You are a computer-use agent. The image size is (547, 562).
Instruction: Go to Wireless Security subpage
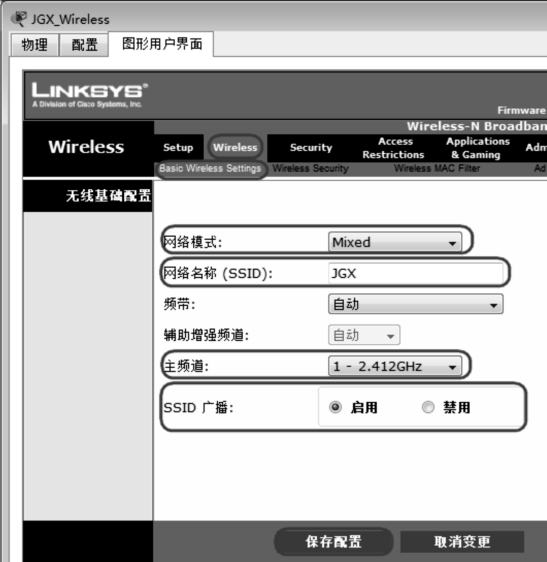[x=310, y=168]
